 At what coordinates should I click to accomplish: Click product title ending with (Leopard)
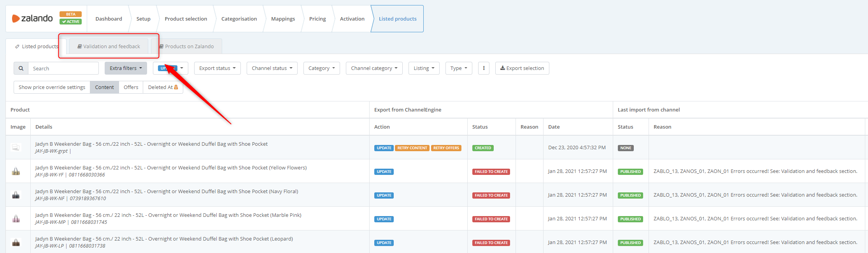point(164,239)
